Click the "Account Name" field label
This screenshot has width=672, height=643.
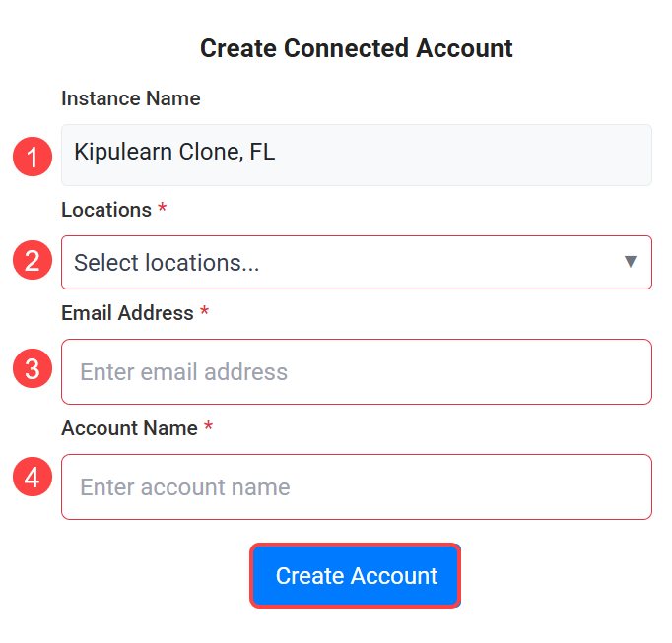click(129, 428)
